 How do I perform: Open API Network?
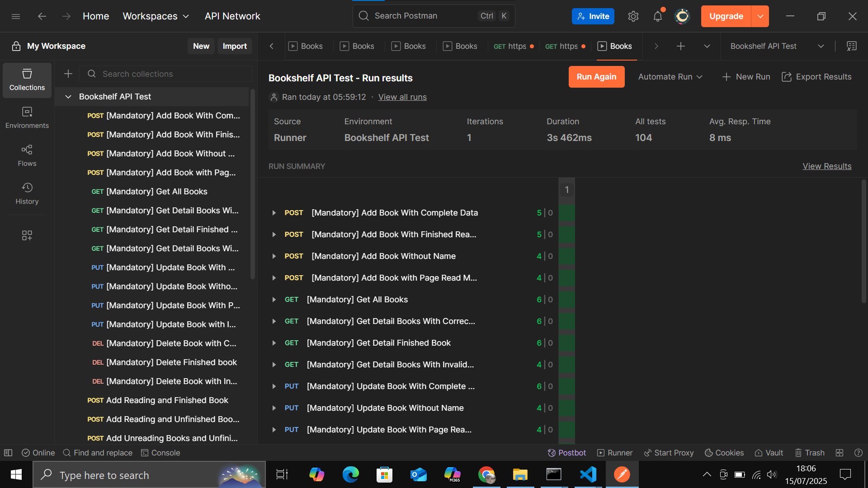(232, 16)
